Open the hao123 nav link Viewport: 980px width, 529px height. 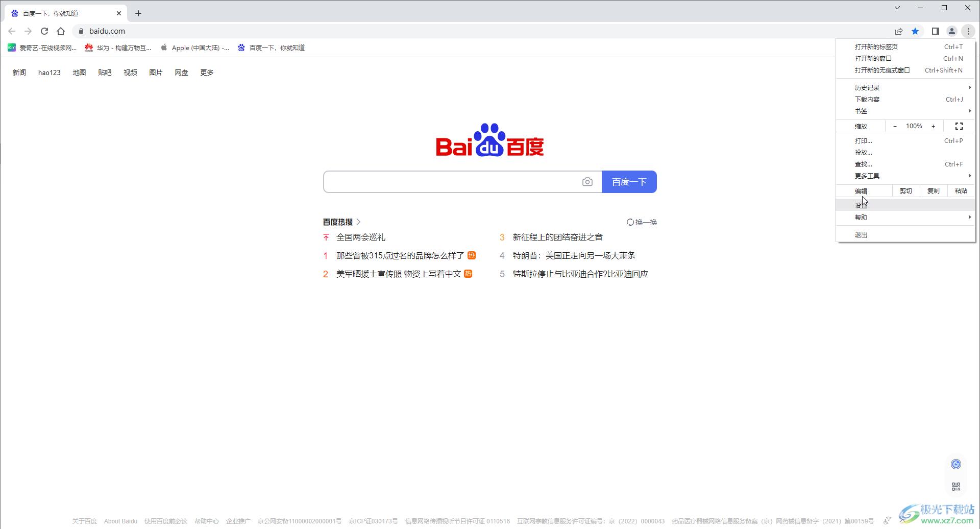(x=50, y=73)
